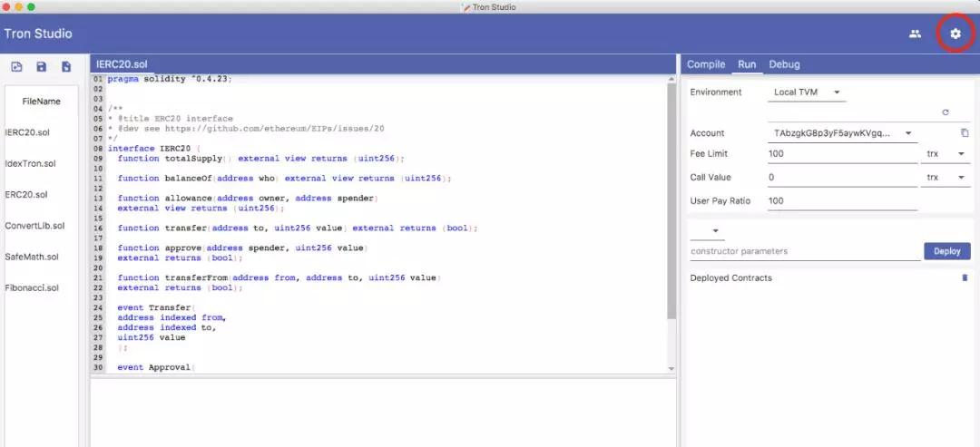This screenshot has height=447, width=980.
Task: Open the settings gear icon
Action: point(955,34)
